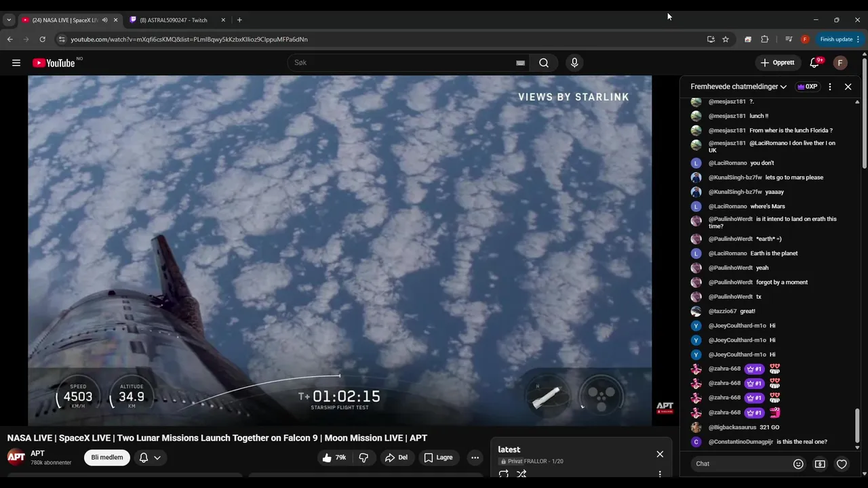Click the Opprett create button

(778, 63)
